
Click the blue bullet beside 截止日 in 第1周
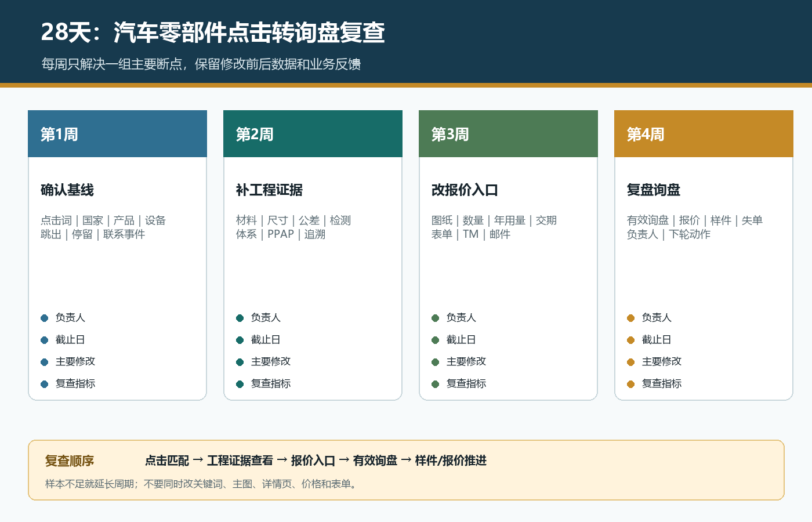(x=44, y=340)
